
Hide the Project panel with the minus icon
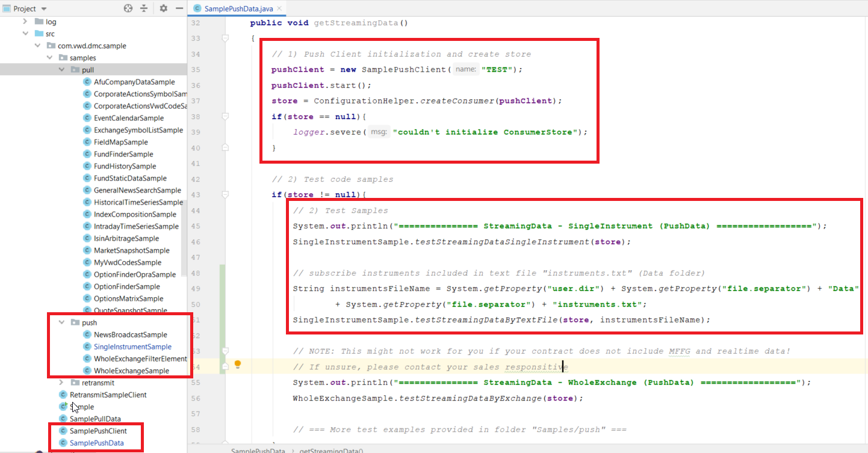179,8
